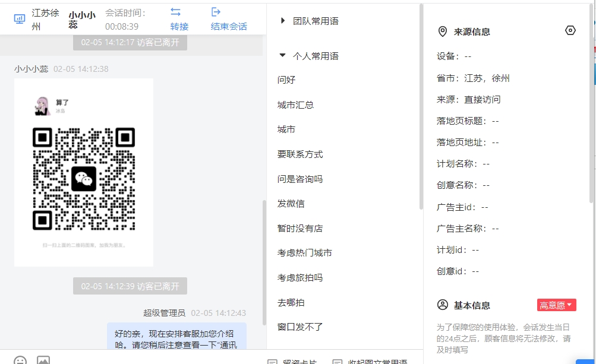The image size is (596, 364).
Task: Click the 好的亲 admin message bubble
Action: coord(176,336)
